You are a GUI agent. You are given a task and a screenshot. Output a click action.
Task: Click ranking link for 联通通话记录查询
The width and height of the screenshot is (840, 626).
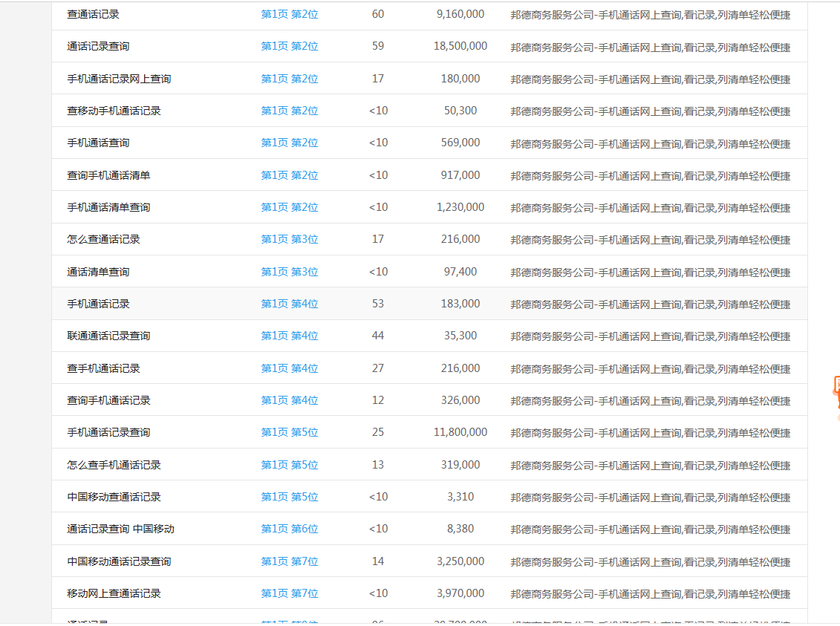[289, 336]
